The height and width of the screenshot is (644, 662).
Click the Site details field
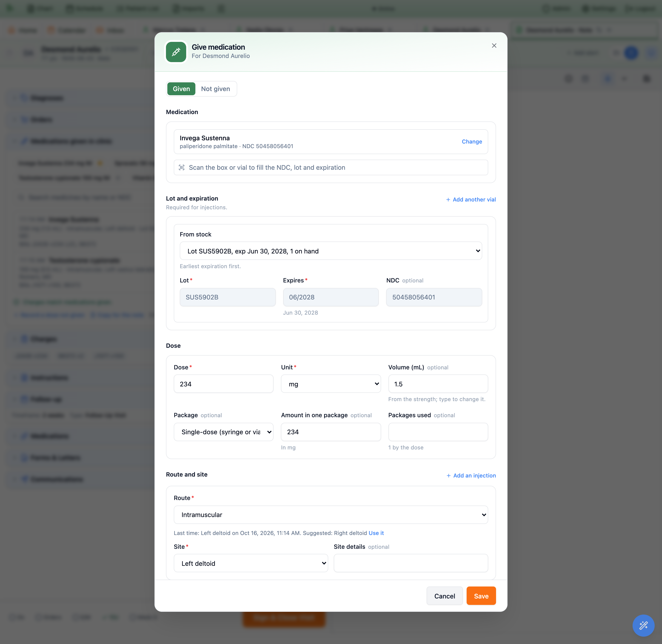(411, 563)
